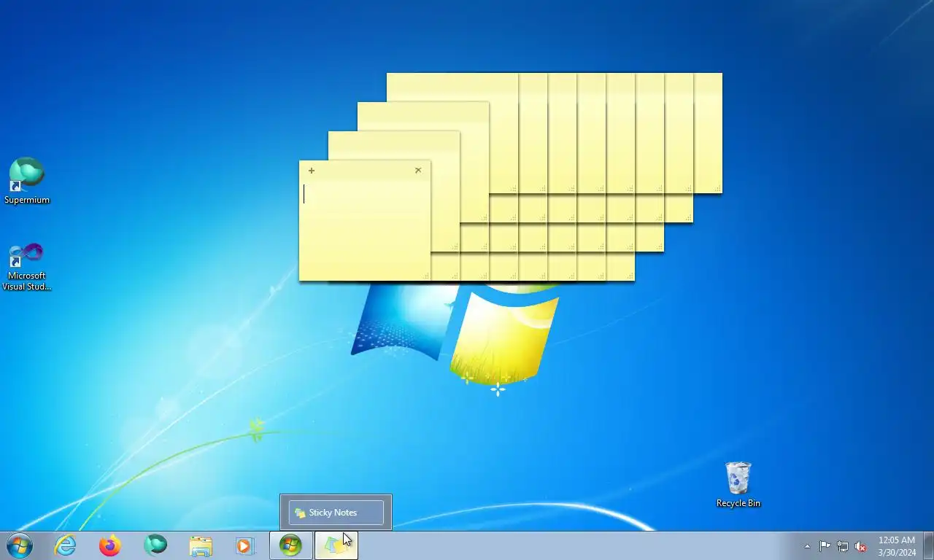This screenshot has width=934, height=560.
Task: Launch Internet Explorer from the taskbar
Action: (66, 545)
